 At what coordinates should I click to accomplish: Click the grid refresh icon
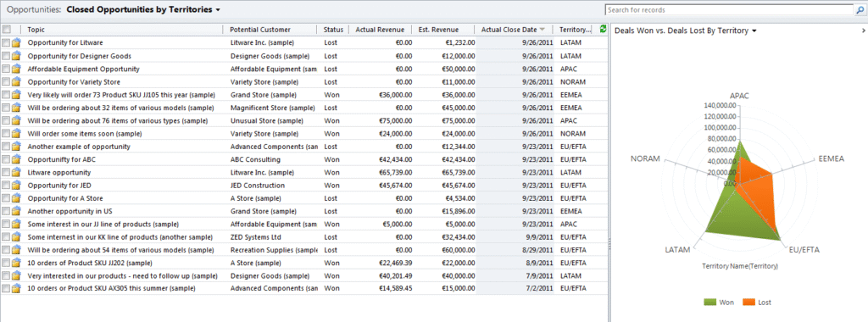click(603, 30)
